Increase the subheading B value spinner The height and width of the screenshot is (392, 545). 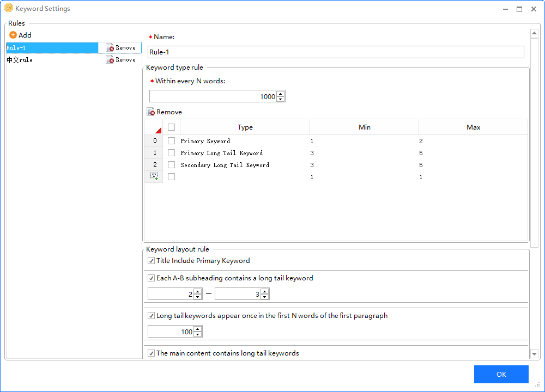[x=265, y=292]
